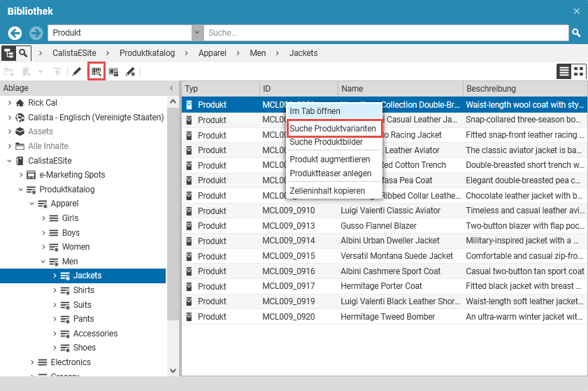Click the forward navigation arrow
Viewport: 588px width, 391px height.
pyautogui.click(x=36, y=33)
